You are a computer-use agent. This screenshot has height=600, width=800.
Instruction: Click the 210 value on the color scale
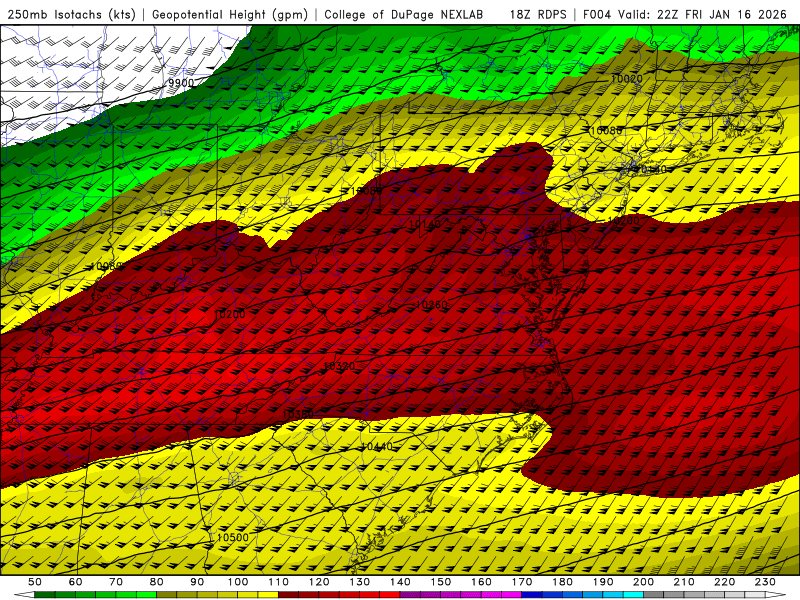click(x=684, y=582)
